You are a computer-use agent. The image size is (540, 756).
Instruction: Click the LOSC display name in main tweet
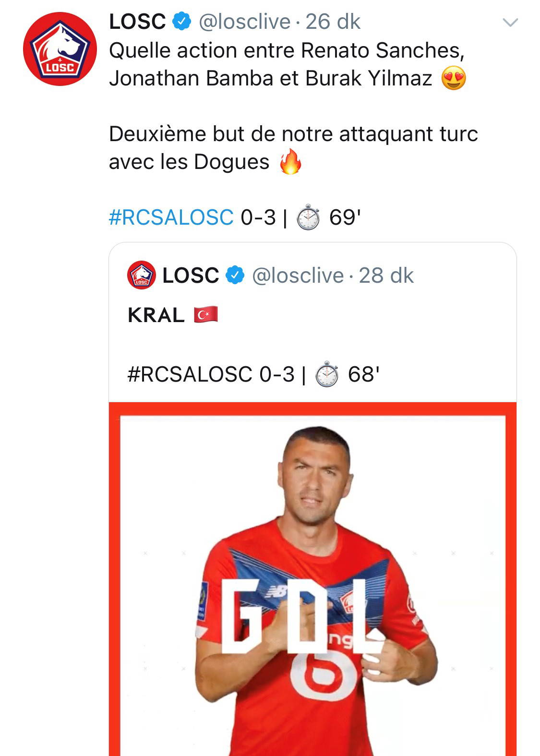[137, 22]
